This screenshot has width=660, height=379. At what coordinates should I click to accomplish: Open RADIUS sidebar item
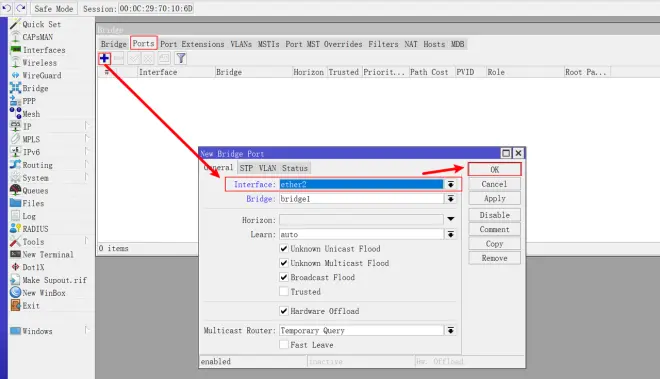coord(35,229)
